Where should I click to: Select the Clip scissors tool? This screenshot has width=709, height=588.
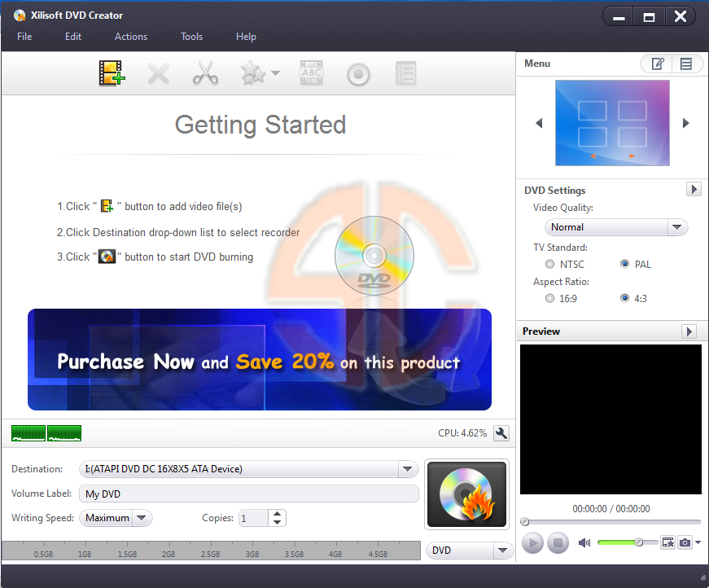205,73
